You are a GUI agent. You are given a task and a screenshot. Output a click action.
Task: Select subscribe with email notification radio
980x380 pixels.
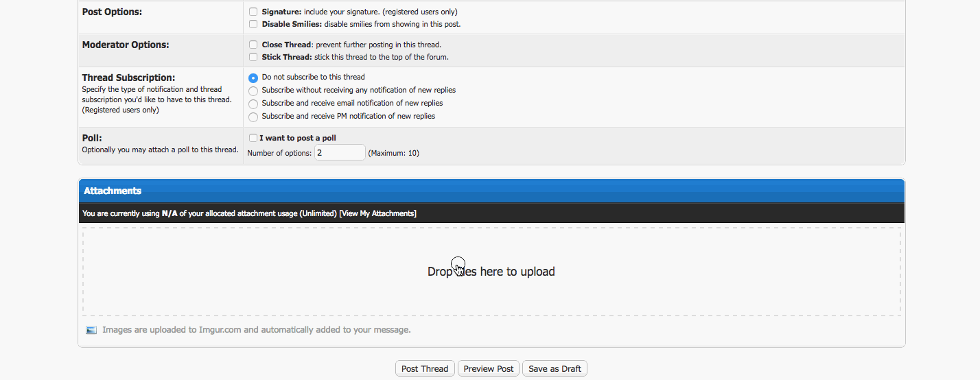coord(253,104)
